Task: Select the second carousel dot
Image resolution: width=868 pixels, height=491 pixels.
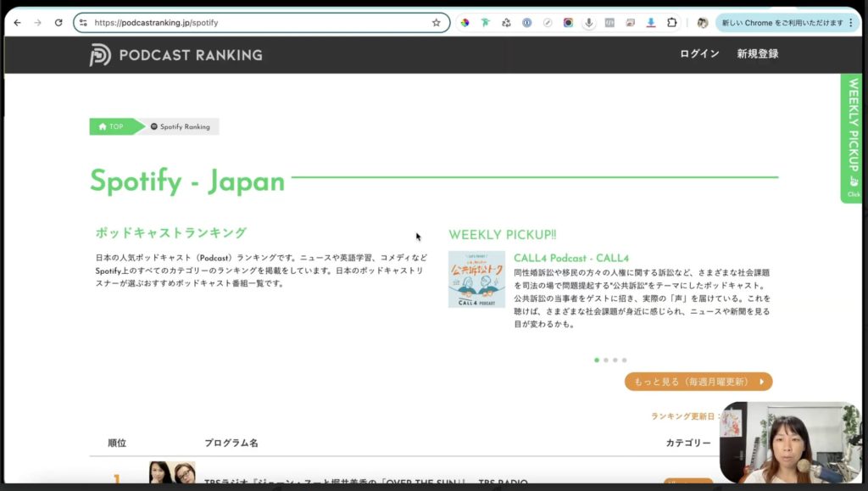Action: (606, 360)
